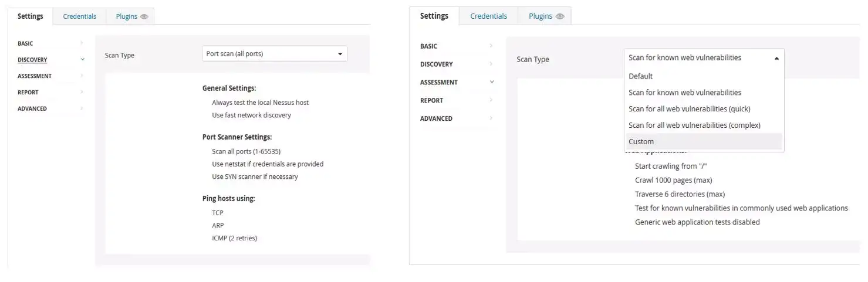This screenshot has height=282, width=868.
Task: Open ASSESSMENT settings in the left panel sidebar
Action: [x=35, y=76]
